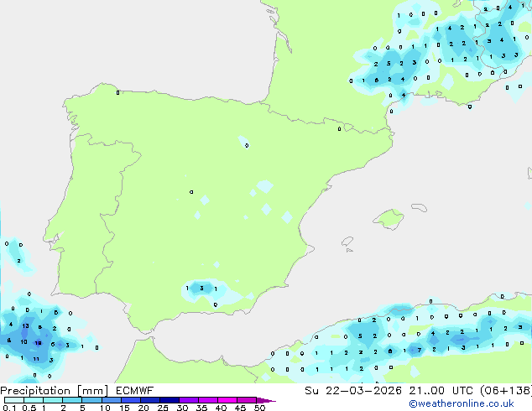The height and width of the screenshot is (411, 532).
Task: Click the "Precipitation [mm]" title text
Action: 55,391
